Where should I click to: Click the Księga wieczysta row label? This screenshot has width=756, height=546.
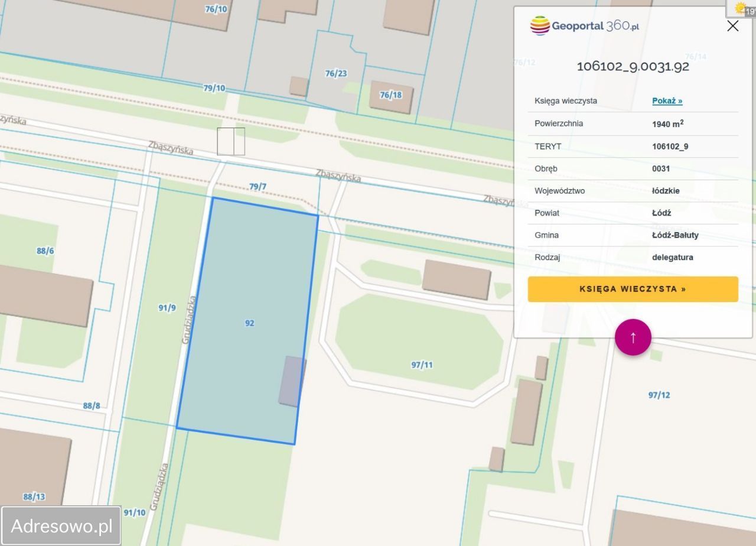pos(566,100)
